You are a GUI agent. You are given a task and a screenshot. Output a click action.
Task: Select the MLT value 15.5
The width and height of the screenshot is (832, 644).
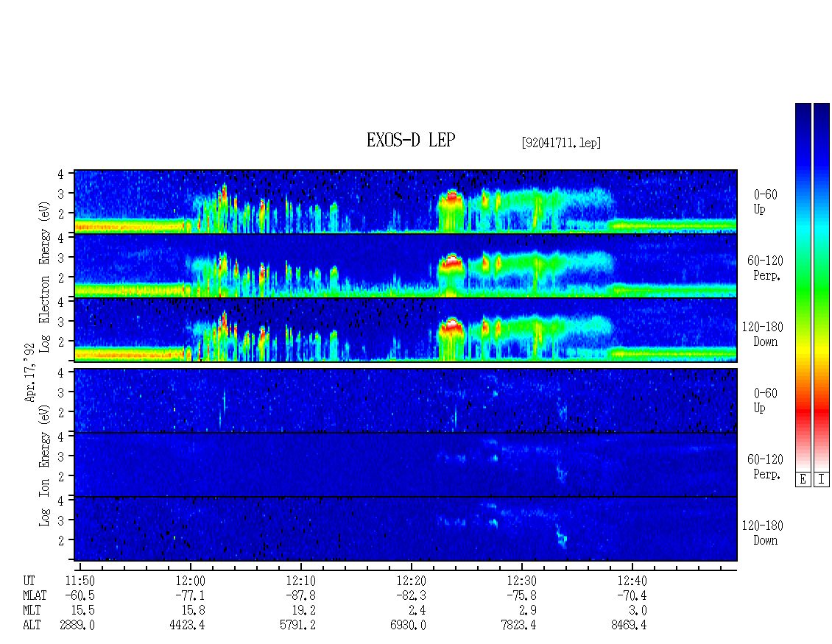pos(82,611)
